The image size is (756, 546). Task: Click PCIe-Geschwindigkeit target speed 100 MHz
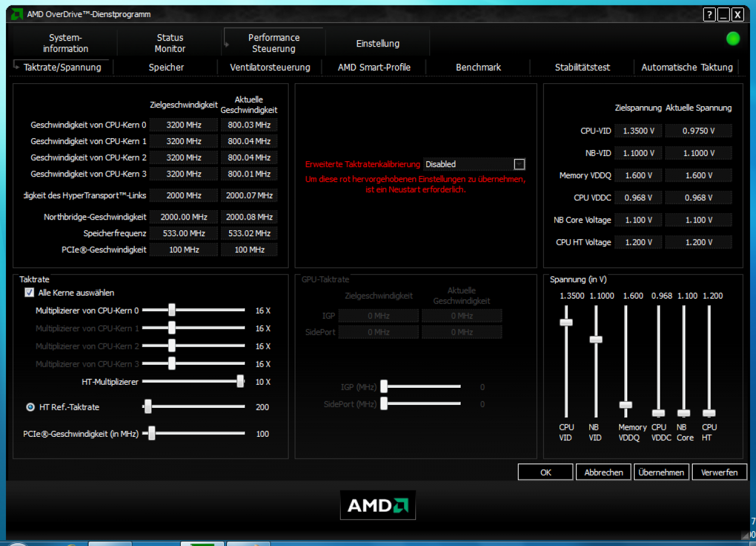[x=184, y=250]
